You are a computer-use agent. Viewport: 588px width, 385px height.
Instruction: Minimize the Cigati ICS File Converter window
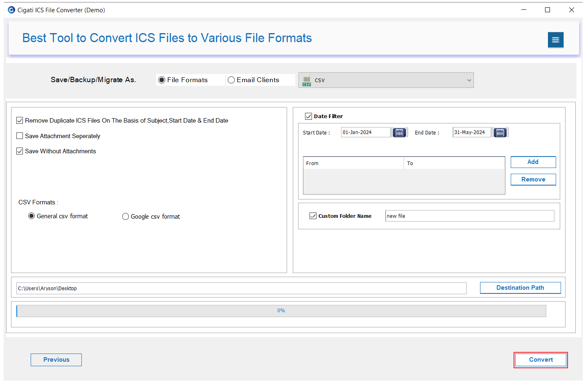[x=524, y=10]
